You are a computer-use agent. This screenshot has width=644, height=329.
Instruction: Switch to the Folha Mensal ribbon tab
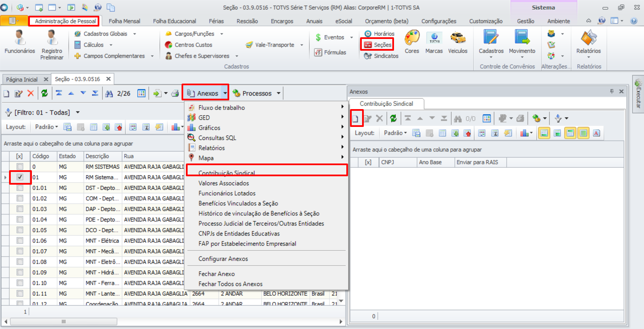[x=125, y=21]
